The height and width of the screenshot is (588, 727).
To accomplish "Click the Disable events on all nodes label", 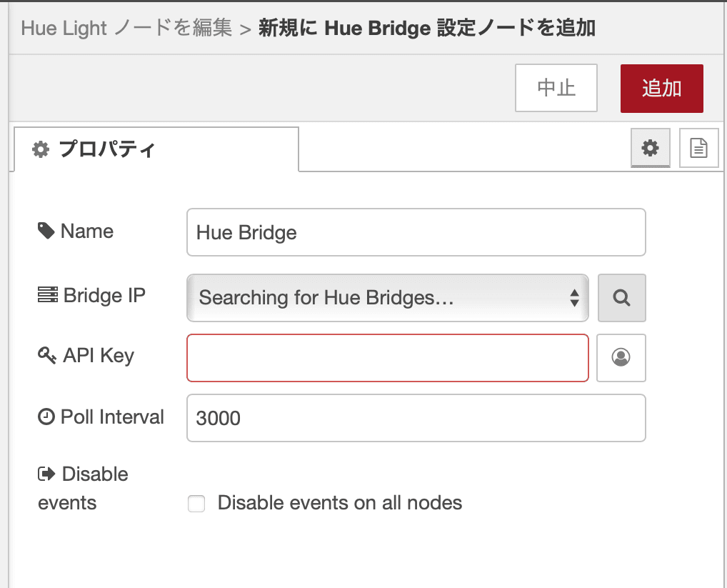I will (340, 503).
